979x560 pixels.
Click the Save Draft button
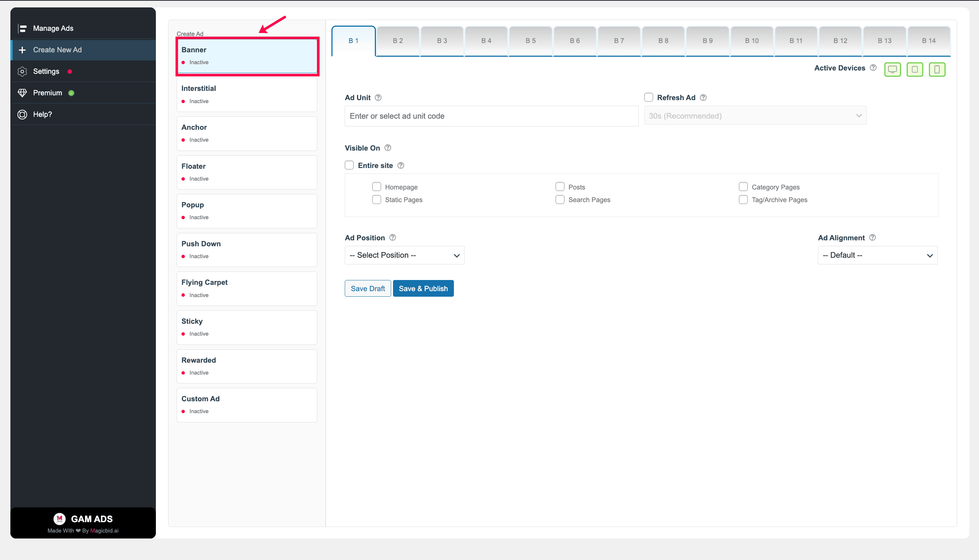point(367,289)
